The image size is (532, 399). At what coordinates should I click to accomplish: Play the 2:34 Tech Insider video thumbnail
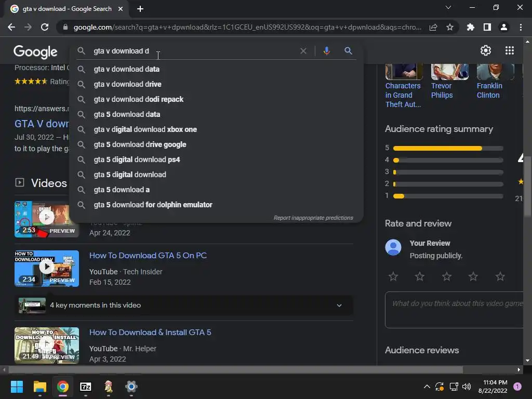click(46, 269)
